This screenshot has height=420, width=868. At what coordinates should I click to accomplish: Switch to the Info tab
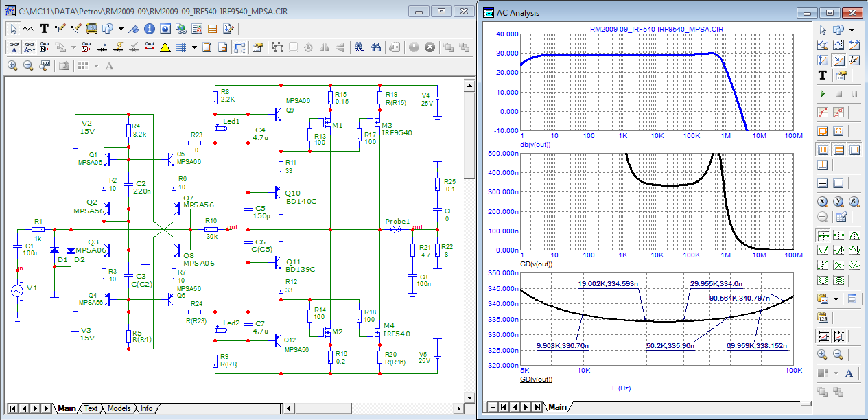(x=147, y=408)
